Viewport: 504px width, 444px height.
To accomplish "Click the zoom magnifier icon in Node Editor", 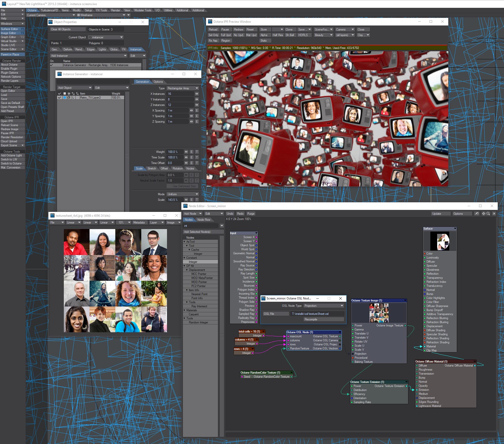I will coord(488,214).
